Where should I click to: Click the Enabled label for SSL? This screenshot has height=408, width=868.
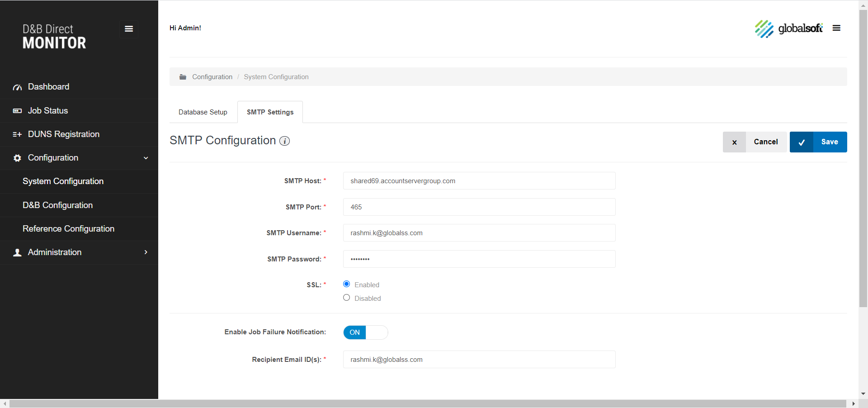click(367, 285)
